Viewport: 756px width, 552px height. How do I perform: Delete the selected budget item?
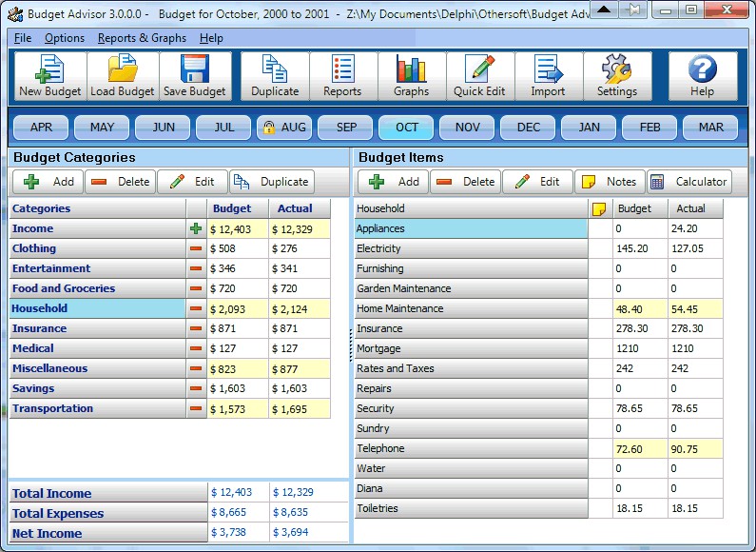(x=466, y=182)
